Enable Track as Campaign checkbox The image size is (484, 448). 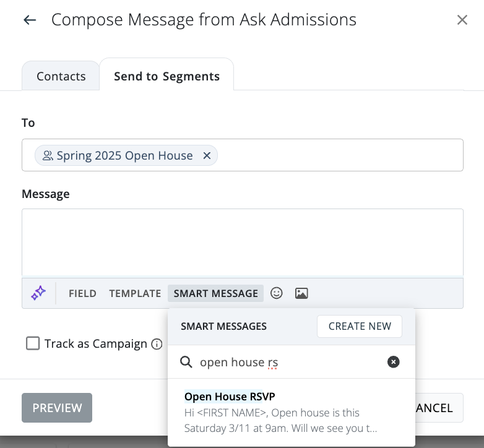click(x=33, y=343)
